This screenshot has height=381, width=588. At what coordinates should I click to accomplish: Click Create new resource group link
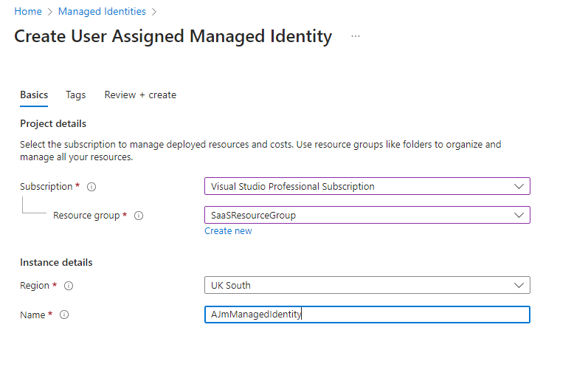point(228,231)
